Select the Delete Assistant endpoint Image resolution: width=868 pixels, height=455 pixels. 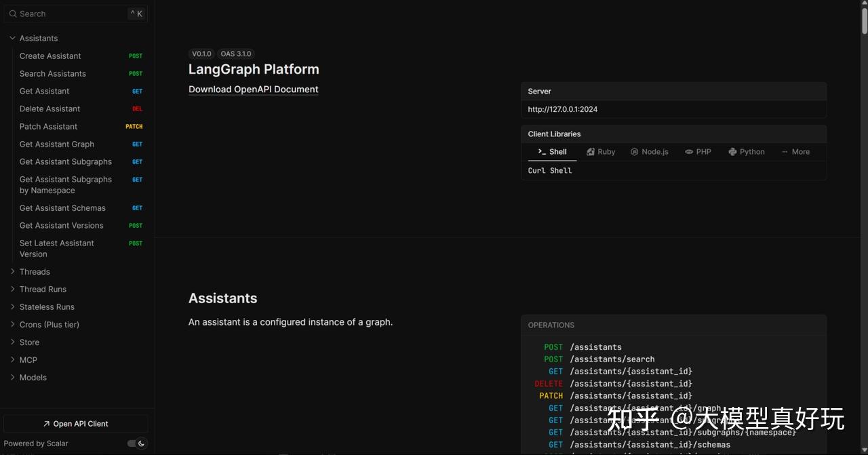pyautogui.click(x=50, y=108)
